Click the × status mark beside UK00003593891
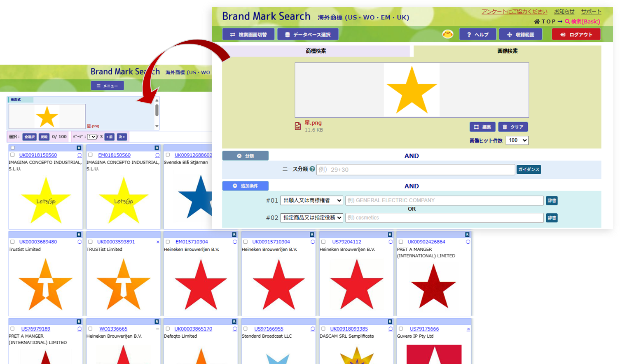Screen dimensions: 620x364 click(158, 242)
